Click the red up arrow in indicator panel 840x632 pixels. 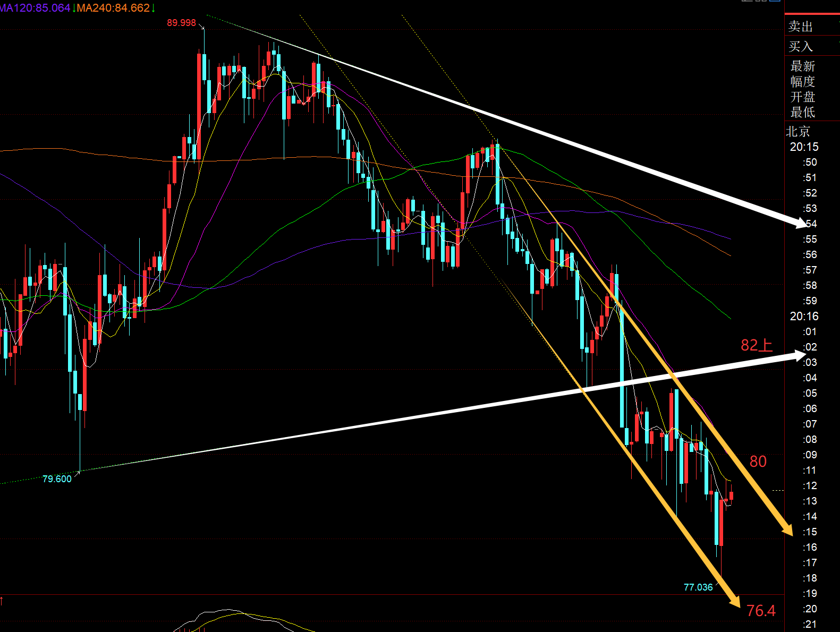[2, 601]
